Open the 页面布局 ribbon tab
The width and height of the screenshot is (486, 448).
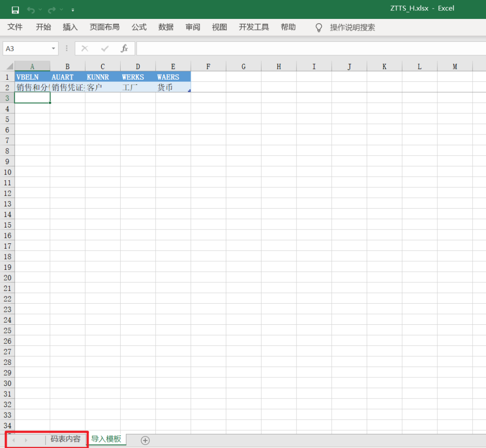coord(104,27)
